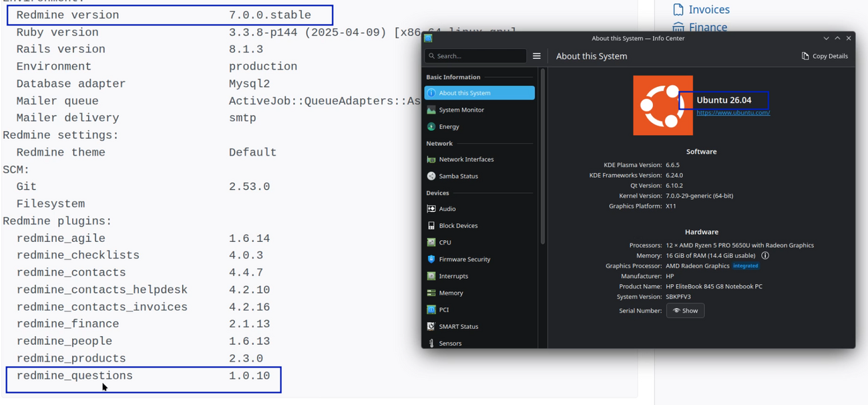Image resolution: width=868 pixels, height=405 pixels.
Task: Click the KDE Plasma Version '6.6.5' value
Action: 672,164
